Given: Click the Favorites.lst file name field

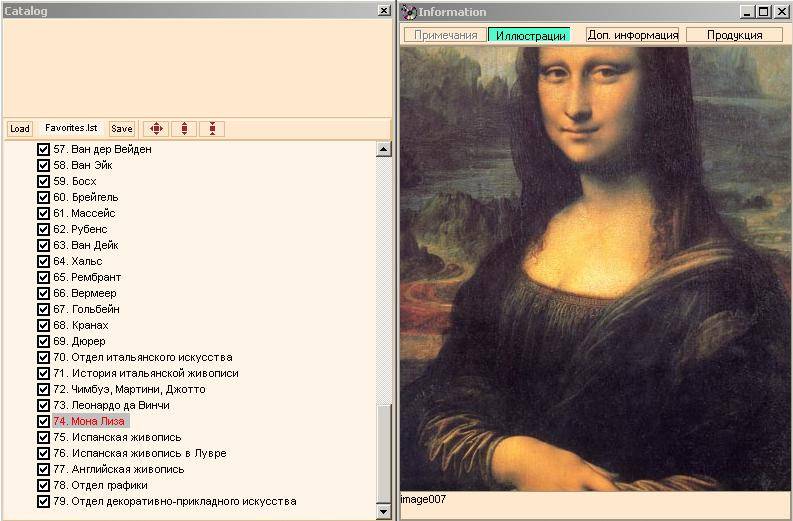Looking at the screenshot, I should pos(71,128).
